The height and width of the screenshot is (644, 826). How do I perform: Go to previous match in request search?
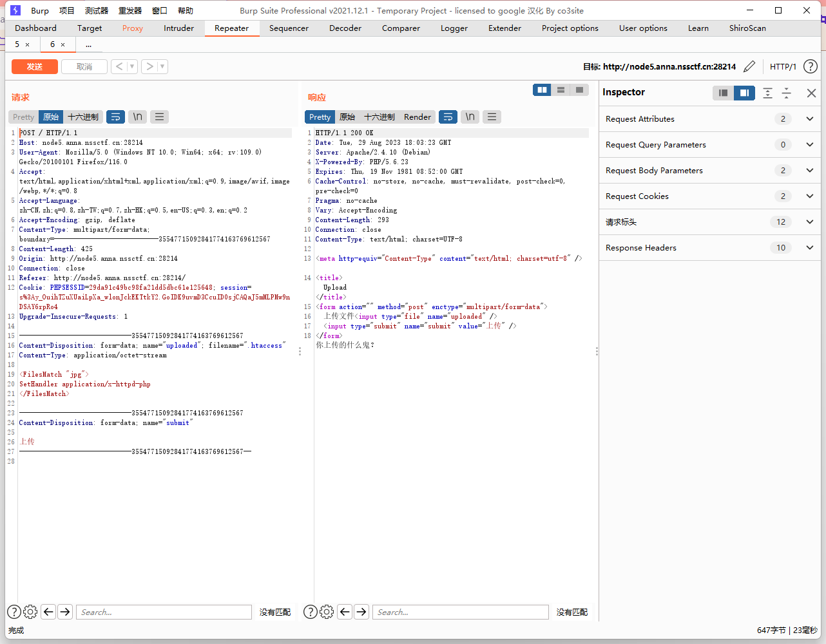[48, 612]
